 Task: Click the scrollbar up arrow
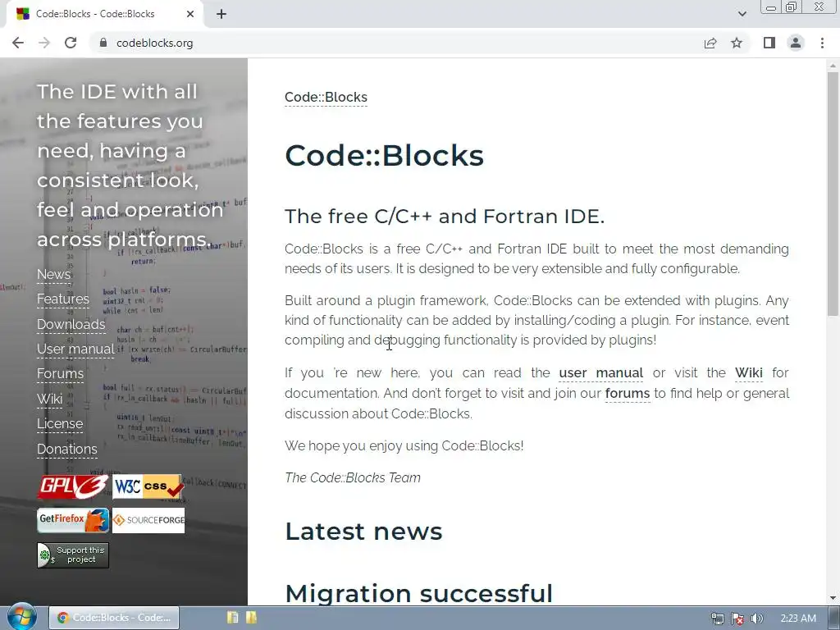pyautogui.click(x=833, y=66)
